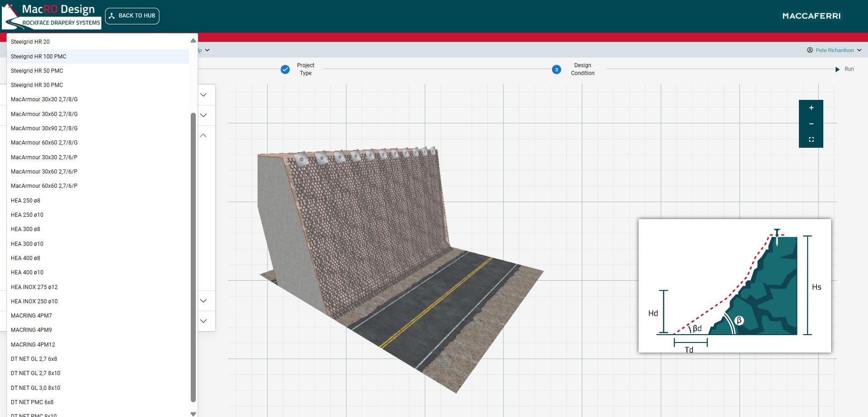
Task: Click the Design Condition step 3 circle
Action: [x=557, y=69]
